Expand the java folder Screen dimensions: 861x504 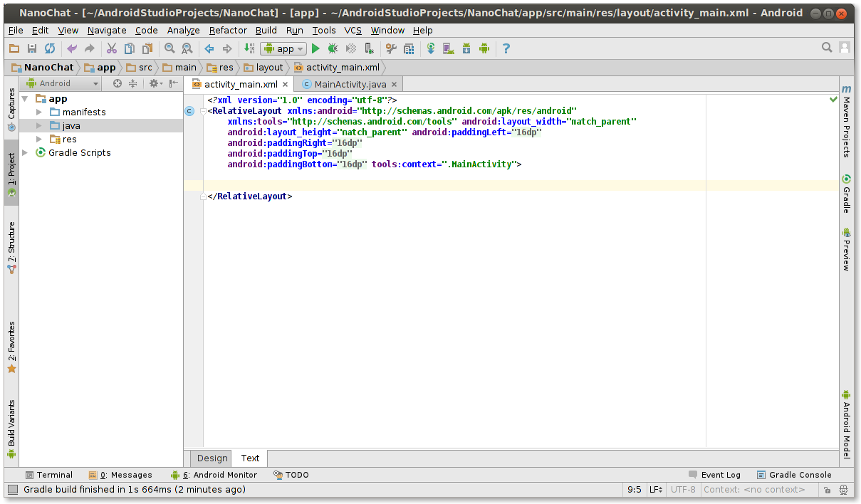(40, 126)
